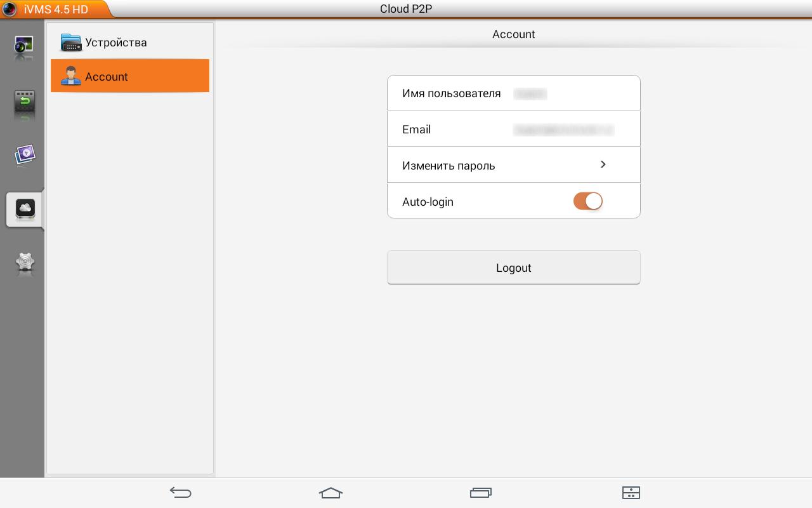Click the Email address field
The width and height of the screenshot is (812, 508).
pos(563,130)
